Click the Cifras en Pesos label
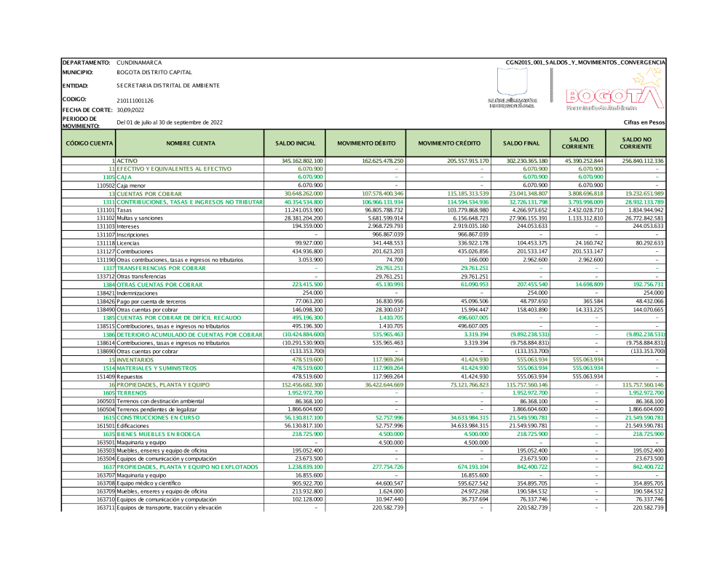The width and height of the screenshot is (728, 562). click(644, 122)
